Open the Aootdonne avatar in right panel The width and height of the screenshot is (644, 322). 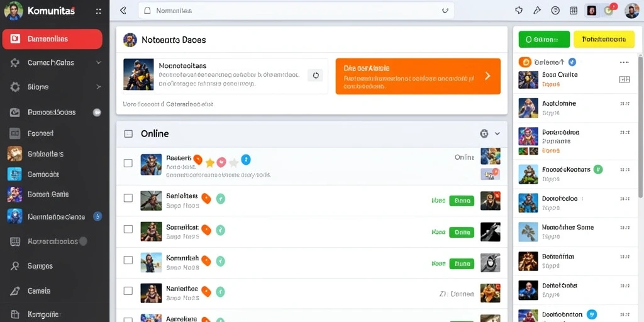528,108
